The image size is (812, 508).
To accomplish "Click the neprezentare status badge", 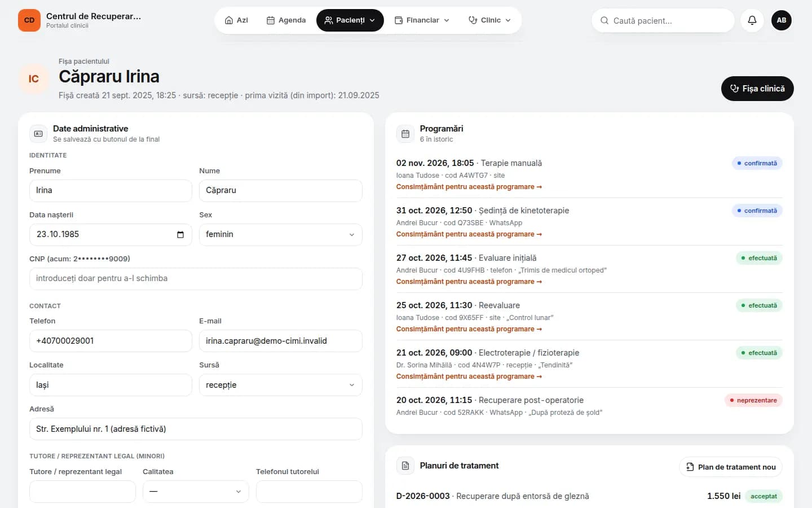I will pyautogui.click(x=753, y=400).
